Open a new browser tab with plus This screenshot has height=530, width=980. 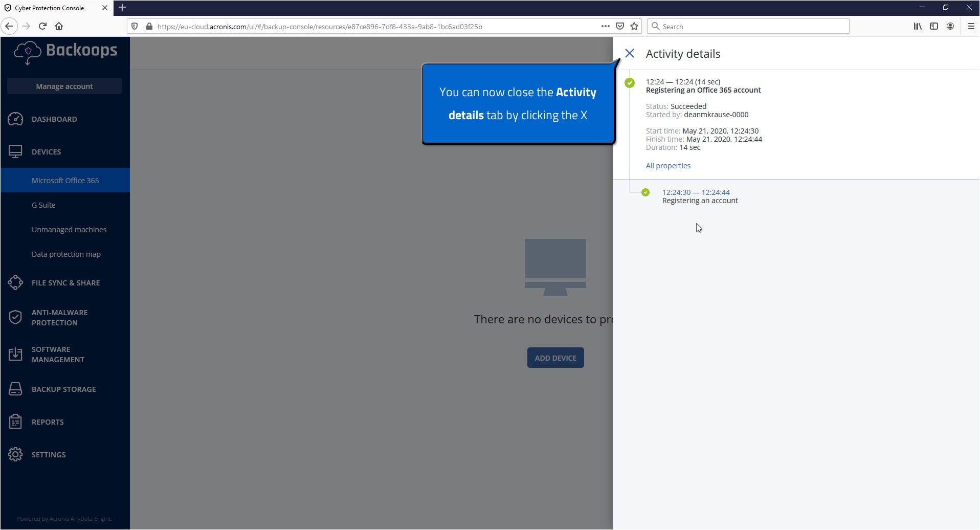(122, 7)
